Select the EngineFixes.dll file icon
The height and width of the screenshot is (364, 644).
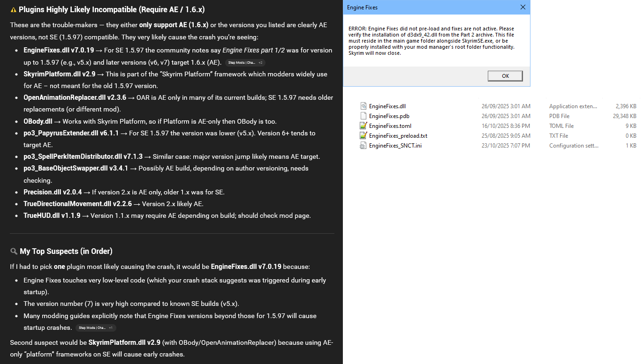click(363, 106)
